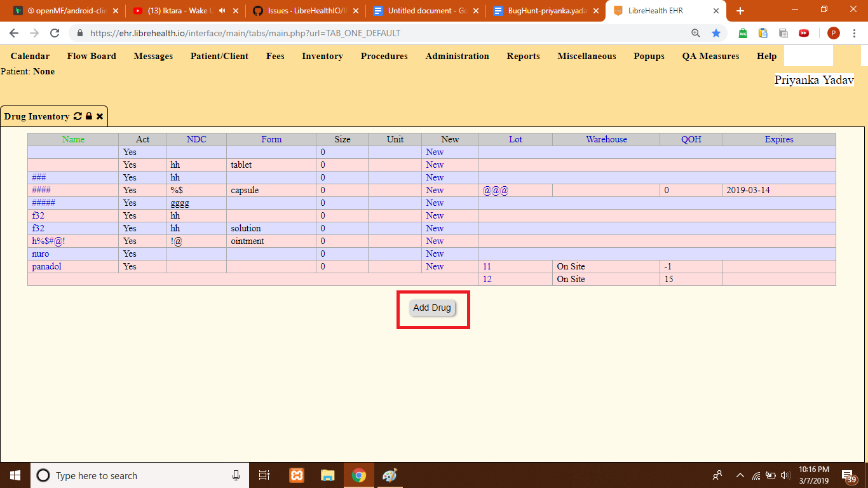Sort table by QOH column

(691, 139)
